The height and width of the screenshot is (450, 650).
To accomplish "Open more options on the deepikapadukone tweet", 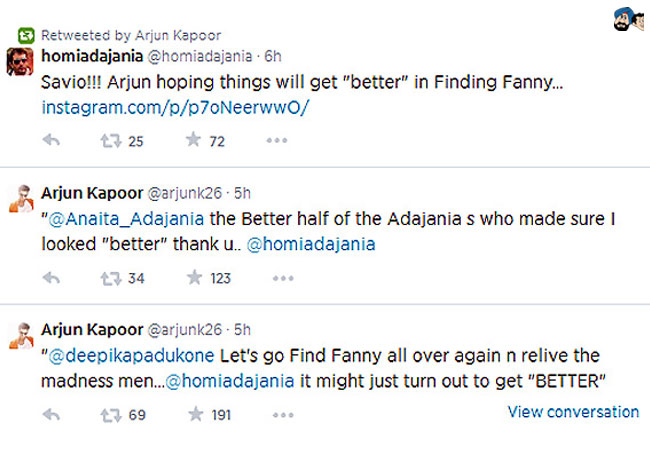I will pyautogui.click(x=278, y=413).
